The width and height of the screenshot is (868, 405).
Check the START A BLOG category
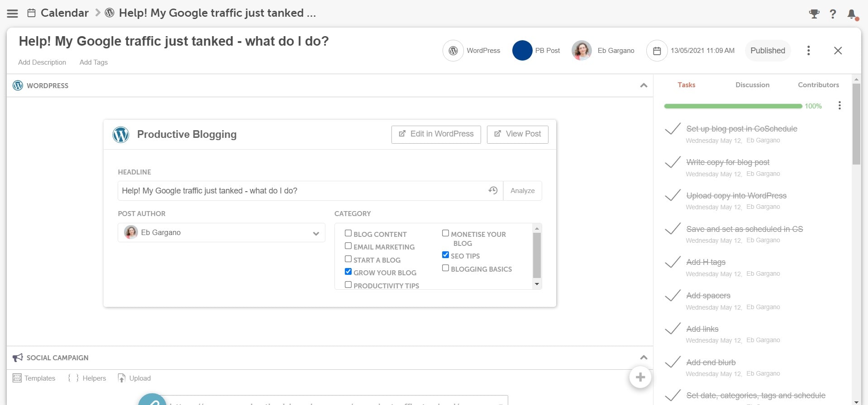coord(348,259)
